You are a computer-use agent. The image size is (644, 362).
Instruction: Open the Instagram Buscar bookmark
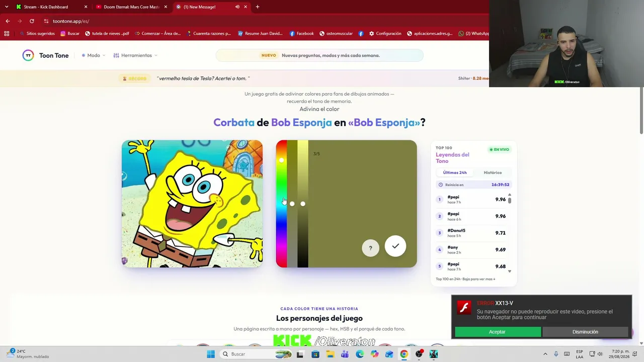[70, 34]
